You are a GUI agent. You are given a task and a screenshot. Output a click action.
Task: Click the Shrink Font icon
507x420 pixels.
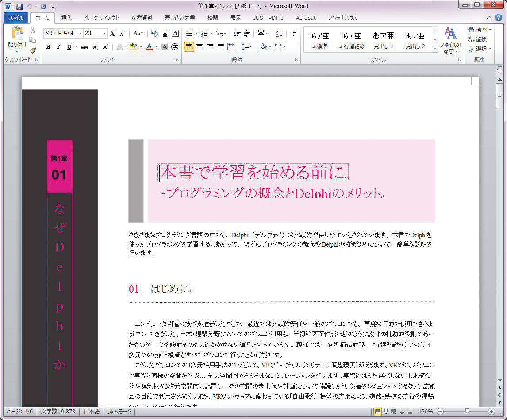pyautogui.click(x=122, y=33)
